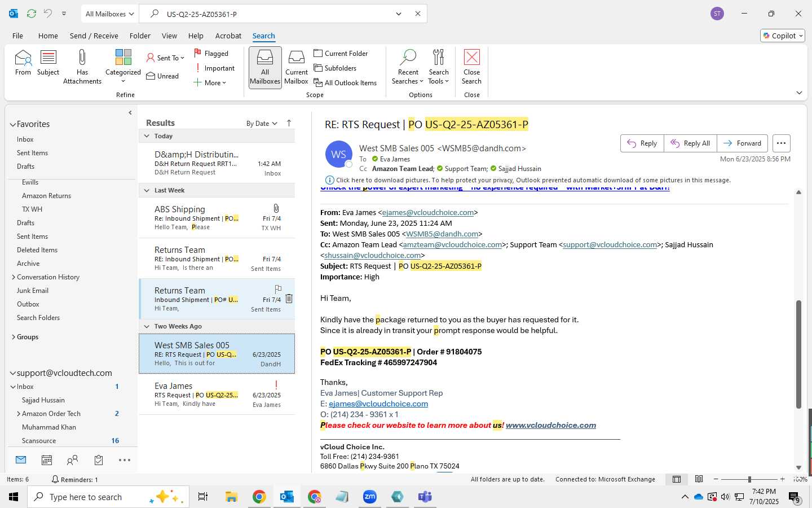Open the More refine options

[x=210, y=82]
